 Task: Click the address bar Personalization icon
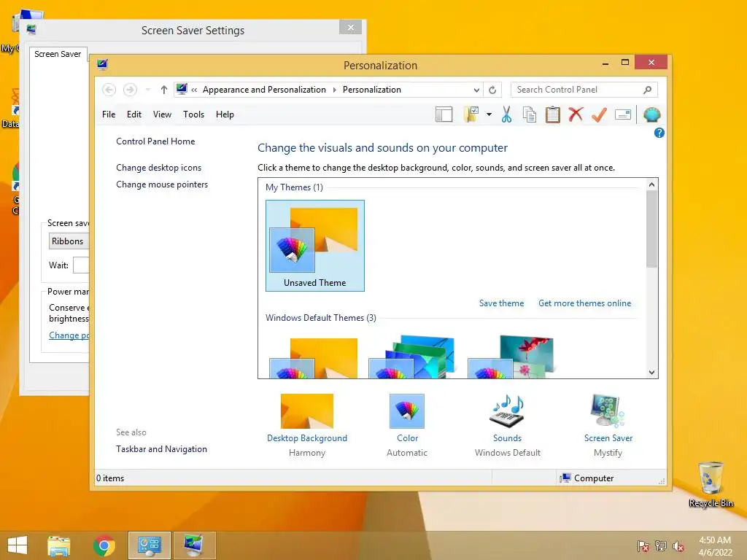[182, 89]
